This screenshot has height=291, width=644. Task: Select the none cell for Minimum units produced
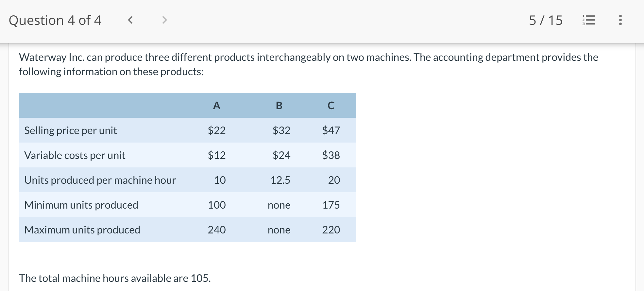click(279, 205)
